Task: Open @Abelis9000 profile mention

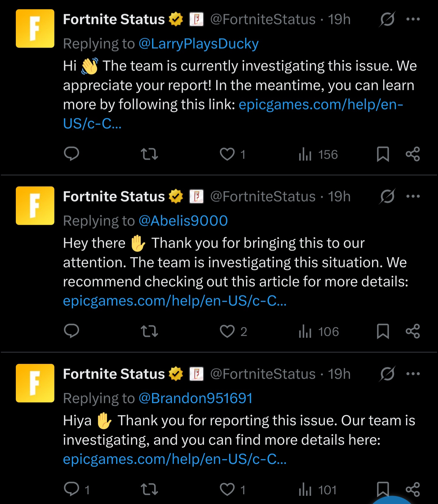Action: pyautogui.click(x=183, y=221)
